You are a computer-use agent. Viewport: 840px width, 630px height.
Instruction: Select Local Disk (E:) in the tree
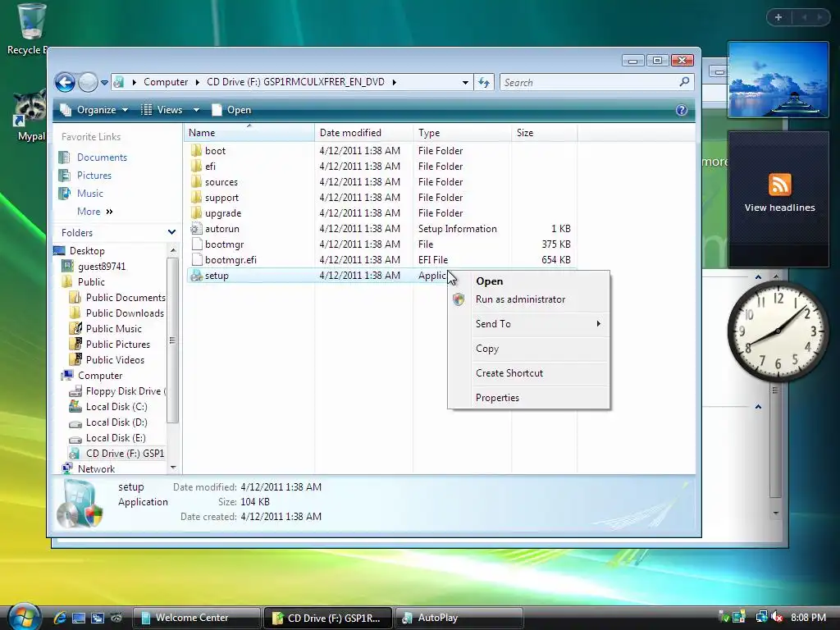coord(116,438)
